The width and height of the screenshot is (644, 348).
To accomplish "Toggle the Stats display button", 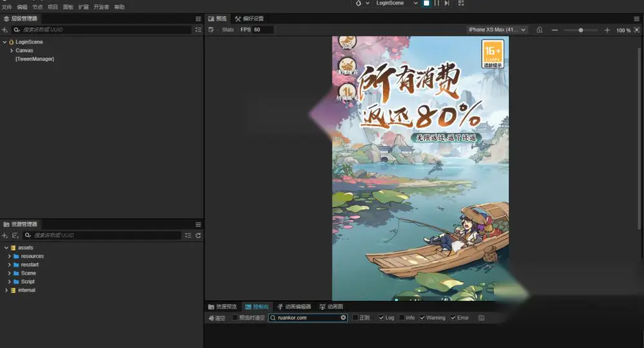I will coord(228,30).
